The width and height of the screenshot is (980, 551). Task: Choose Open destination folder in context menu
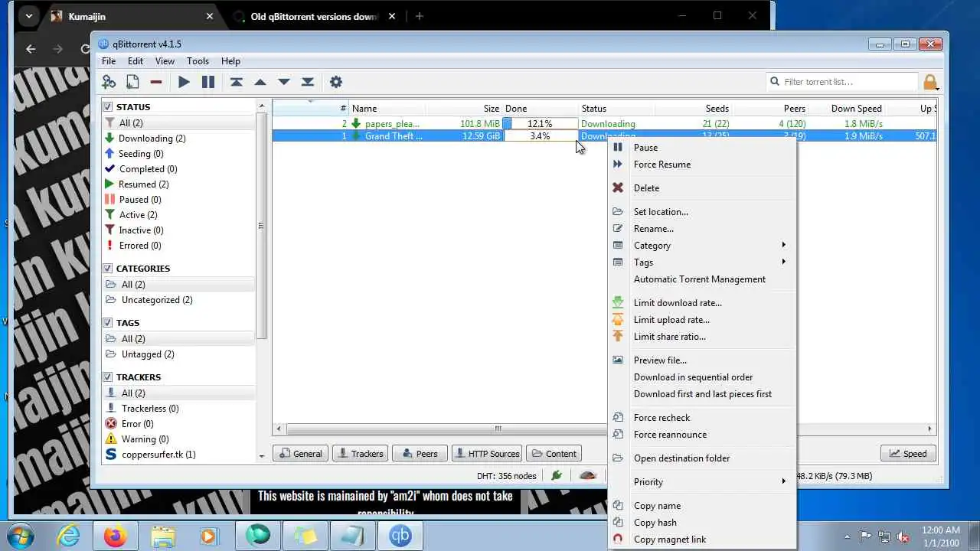pyautogui.click(x=681, y=458)
